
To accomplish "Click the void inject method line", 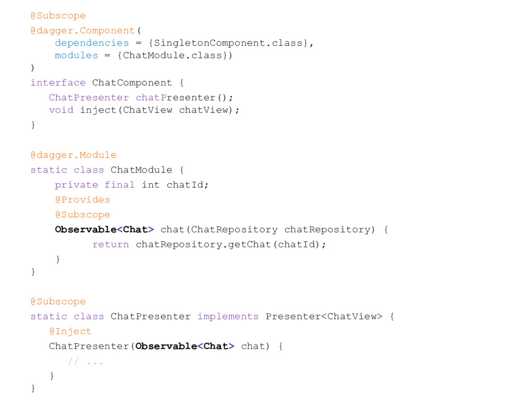I will click(x=144, y=110).
